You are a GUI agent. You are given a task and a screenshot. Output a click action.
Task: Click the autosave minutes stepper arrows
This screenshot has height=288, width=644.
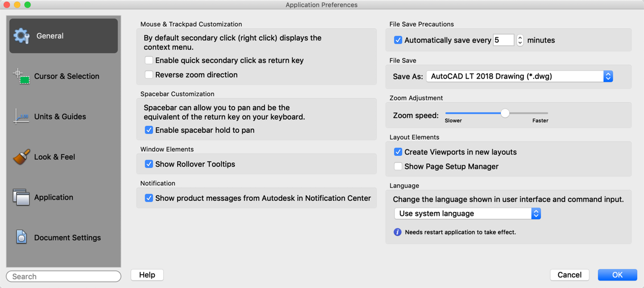[520, 40]
